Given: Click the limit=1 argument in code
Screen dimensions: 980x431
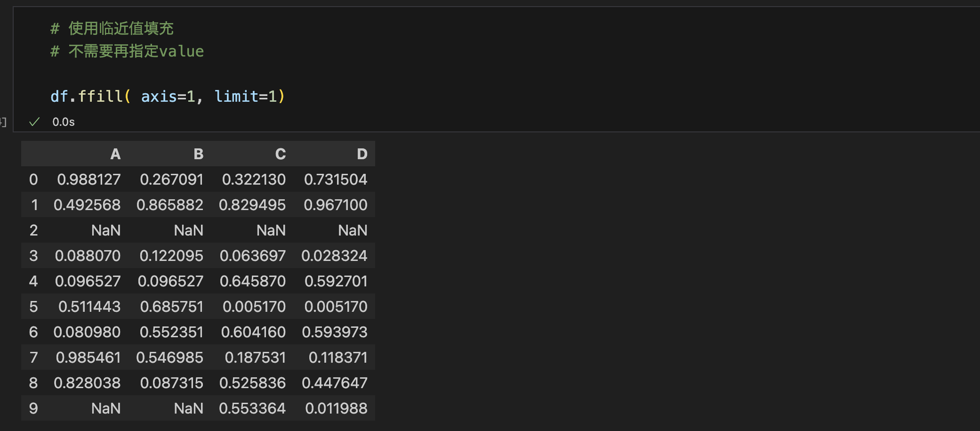Looking at the screenshot, I should 245,97.
